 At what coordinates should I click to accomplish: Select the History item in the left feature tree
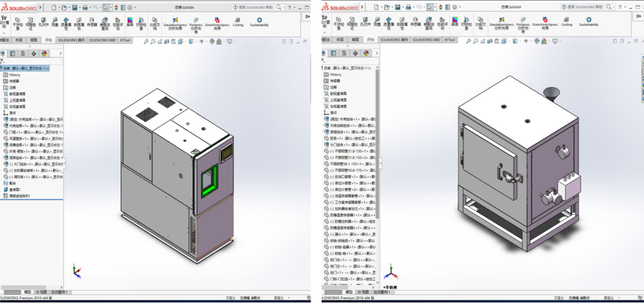(12, 75)
